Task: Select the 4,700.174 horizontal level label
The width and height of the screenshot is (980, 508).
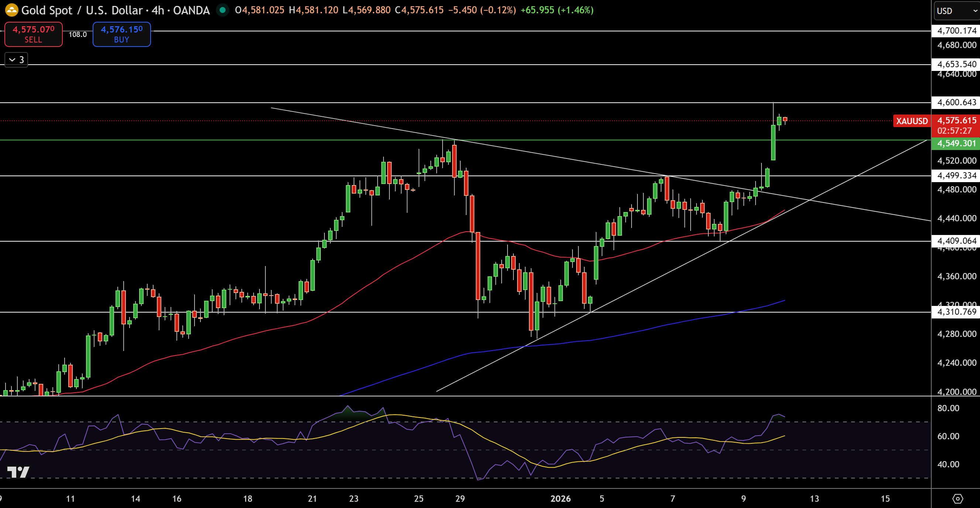Action: (x=956, y=30)
